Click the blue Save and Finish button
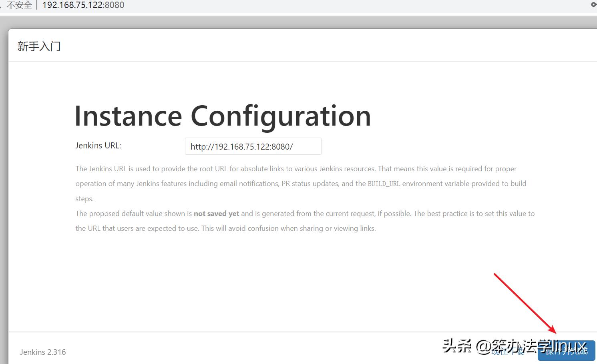 pyautogui.click(x=566, y=351)
